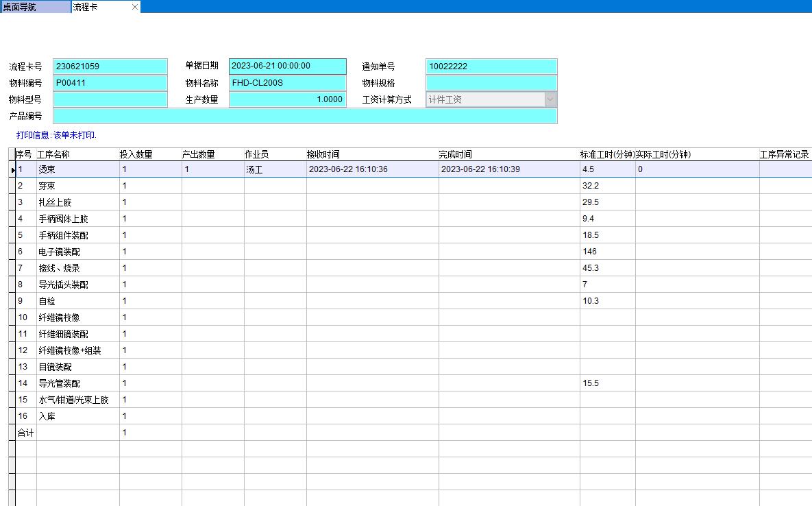
Task: Click the empty 物料规格 field
Action: pyautogui.click(x=491, y=83)
